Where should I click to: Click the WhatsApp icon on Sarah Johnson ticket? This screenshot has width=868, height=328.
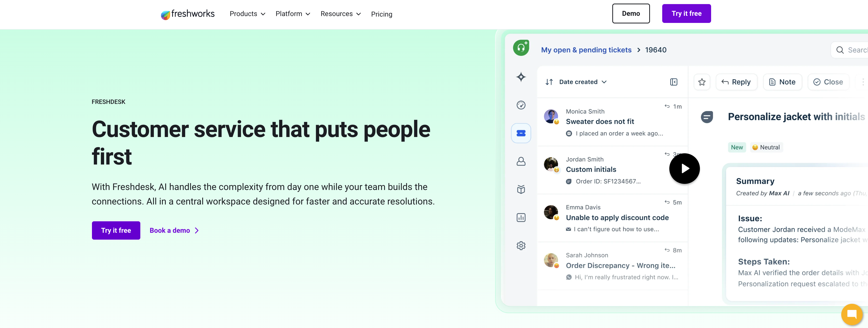click(568, 277)
